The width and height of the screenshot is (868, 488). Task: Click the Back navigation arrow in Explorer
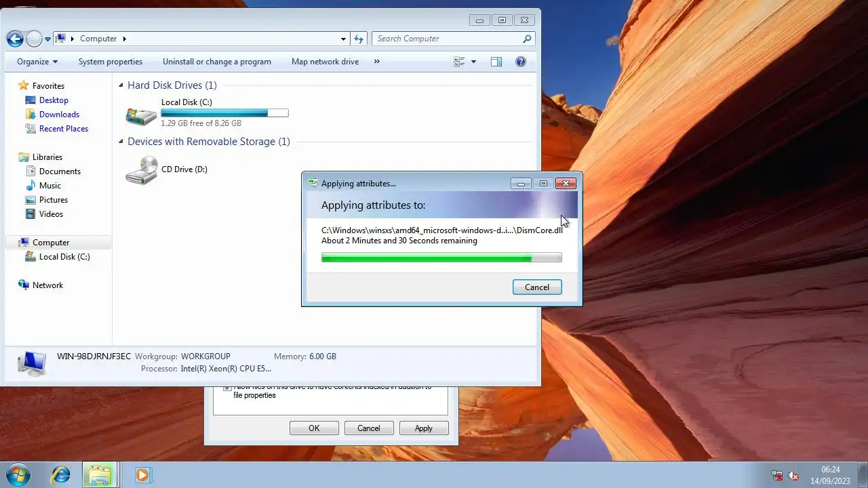[x=15, y=39]
